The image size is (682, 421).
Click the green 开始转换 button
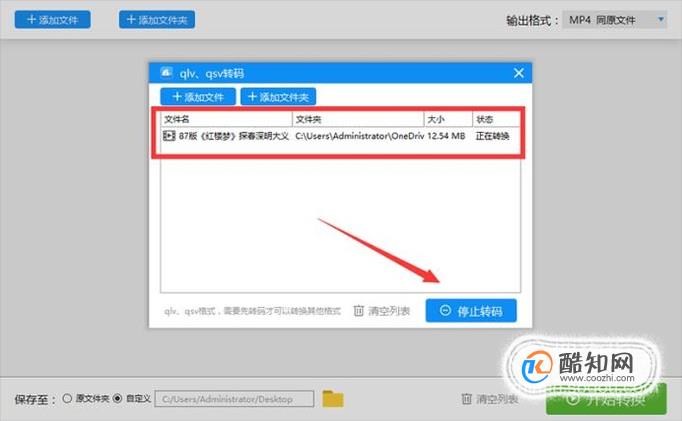tap(606, 399)
